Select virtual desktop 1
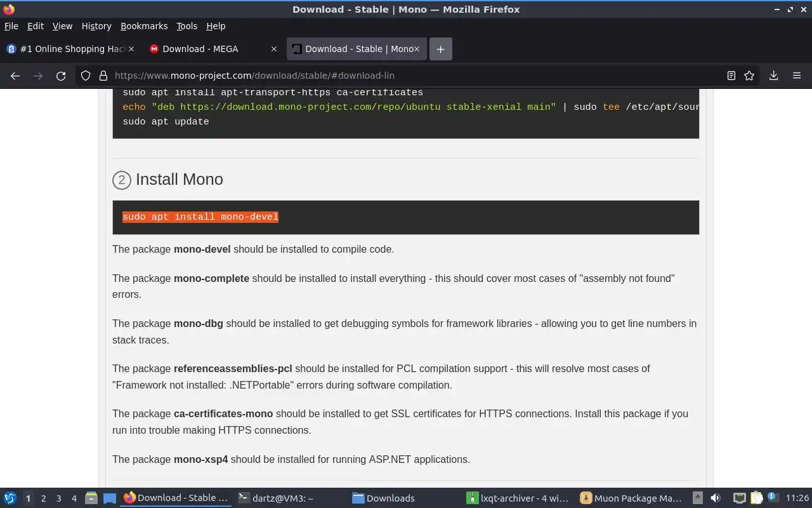The height and width of the screenshot is (508, 812). pyautogui.click(x=28, y=498)
